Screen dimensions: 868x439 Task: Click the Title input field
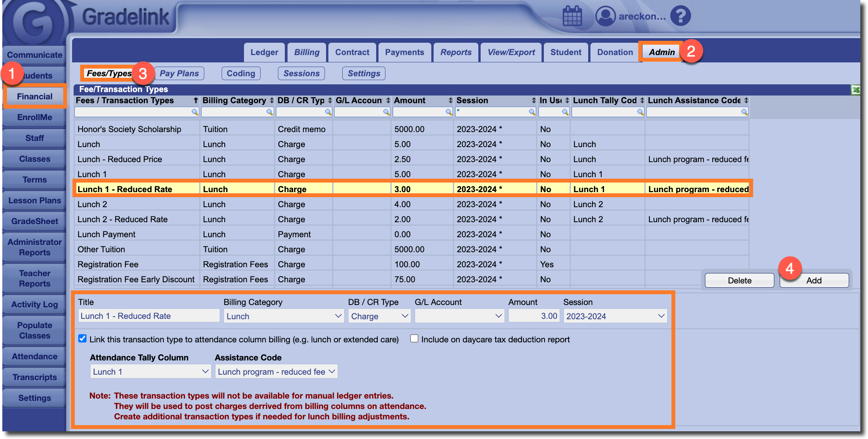[149, 316]
